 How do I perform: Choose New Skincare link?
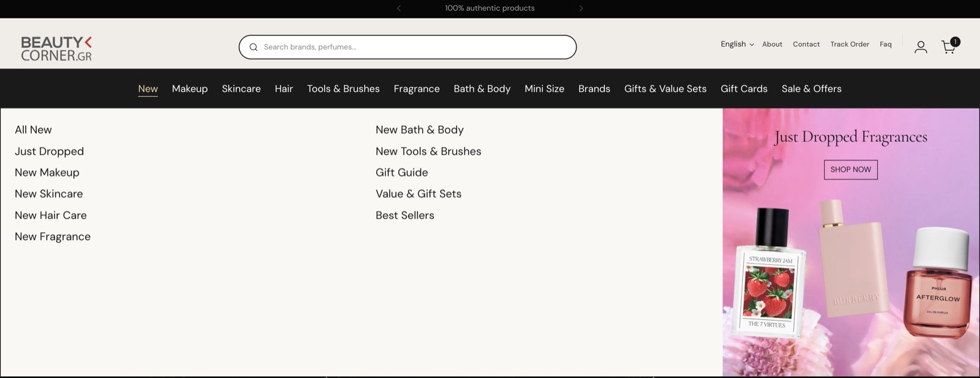click(48, 194)
